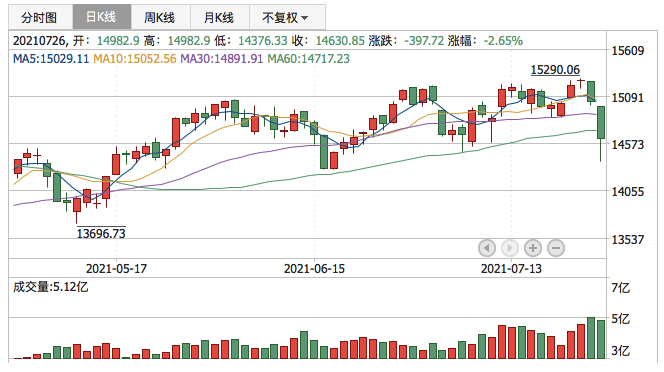Viewport: 664px width, 372px height.
Task: Click the MA30:14891.91 indicator label
Action: point(222,58)
